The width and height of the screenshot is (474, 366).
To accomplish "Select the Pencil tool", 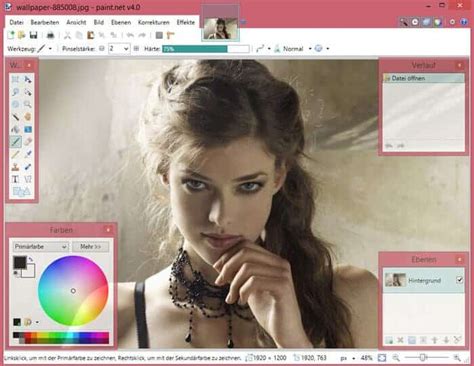I will point(15,154).
